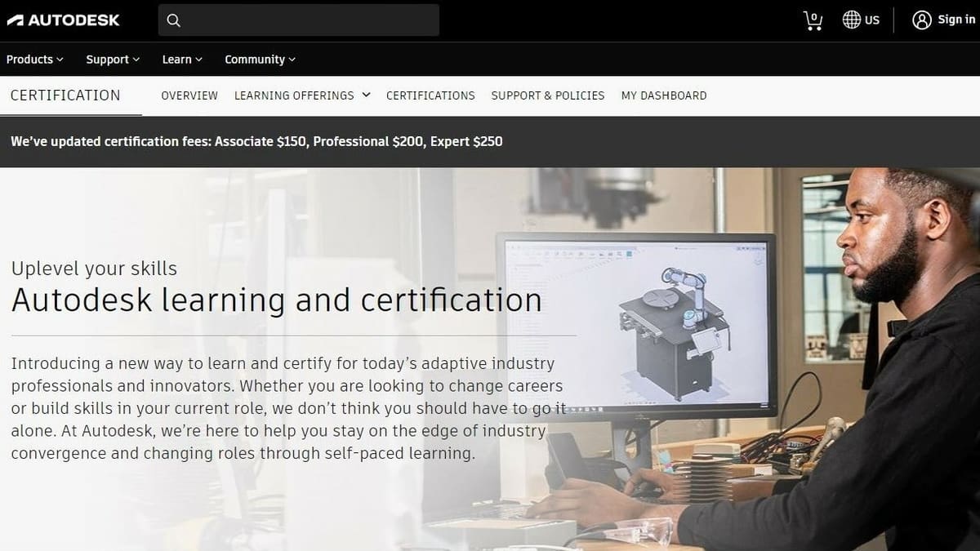Open the Certifications tab

click(x=430, y=96)
